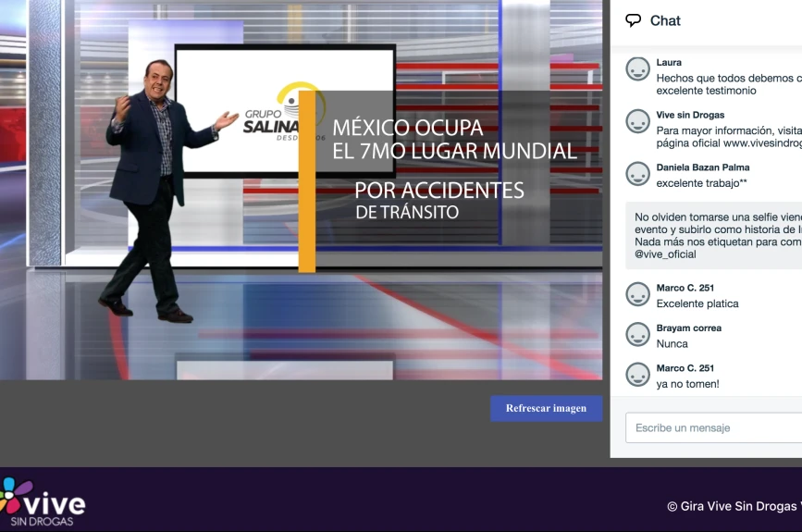Click Brayam correa's avatar icon
This screenshot has height=532, width=802.
[638, 335]
